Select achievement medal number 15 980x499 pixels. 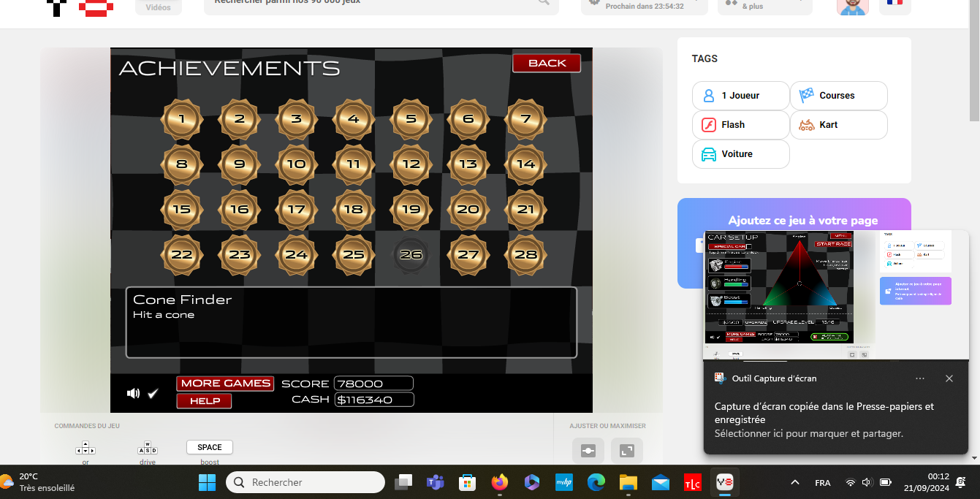[182, 210]
